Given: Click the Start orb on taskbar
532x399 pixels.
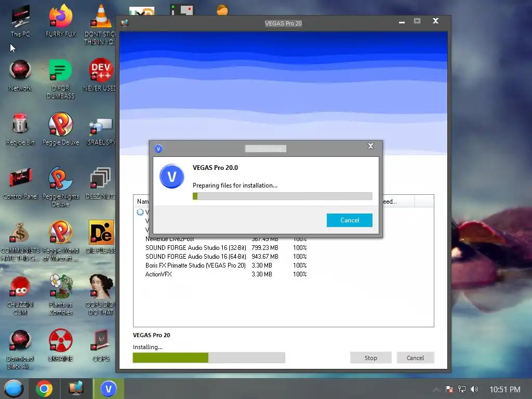Looking at the screenshot, I should 14,389.
